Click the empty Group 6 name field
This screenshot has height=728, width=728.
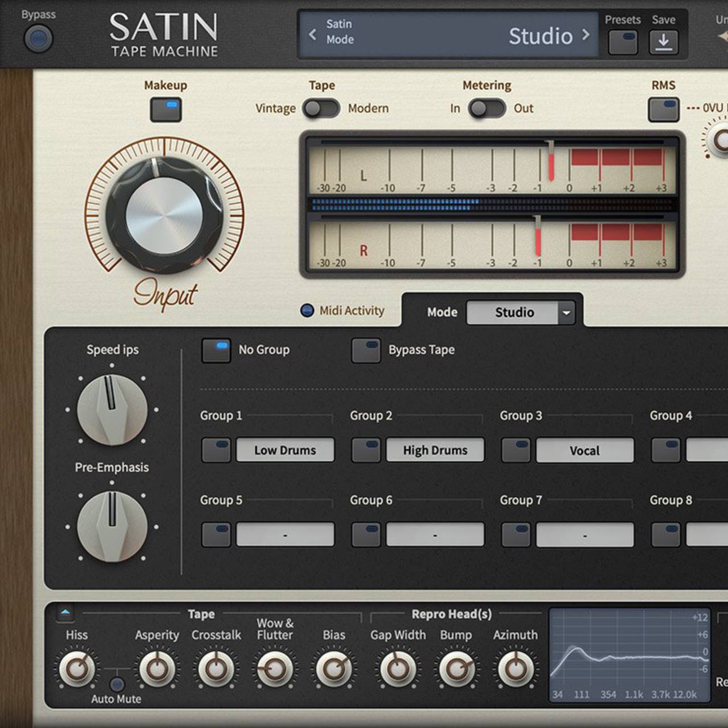point(435,535)
